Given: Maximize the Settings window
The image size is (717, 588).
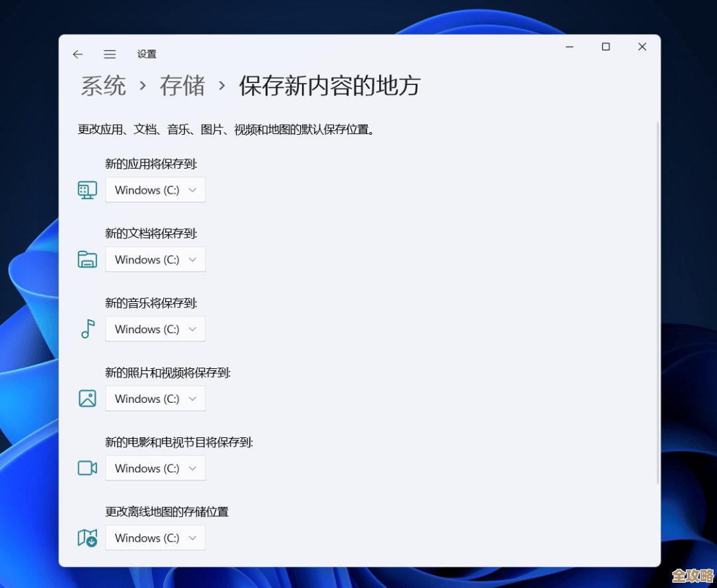Looking at the screenshot, I should tap(605, 46).
